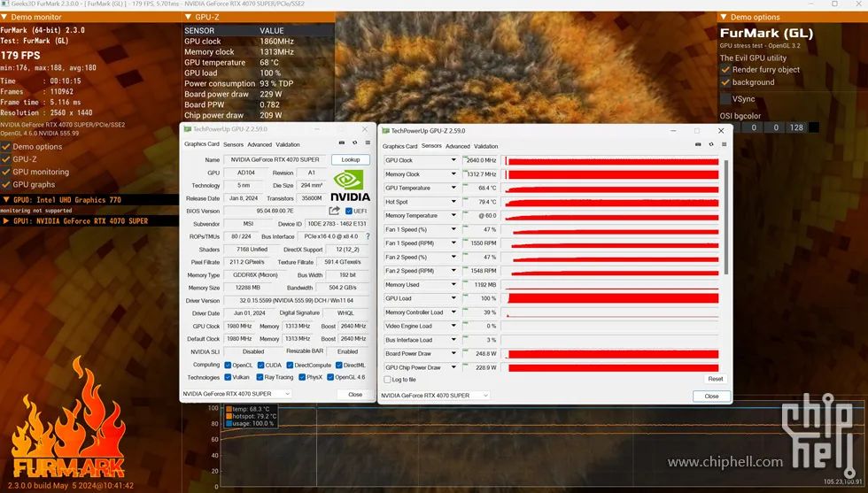Image resolution: width=868 pixels, height=493 pixels.
Task: Open Graphics Card tab in Sensors GPU-Z window
Action: coord(399,146)
